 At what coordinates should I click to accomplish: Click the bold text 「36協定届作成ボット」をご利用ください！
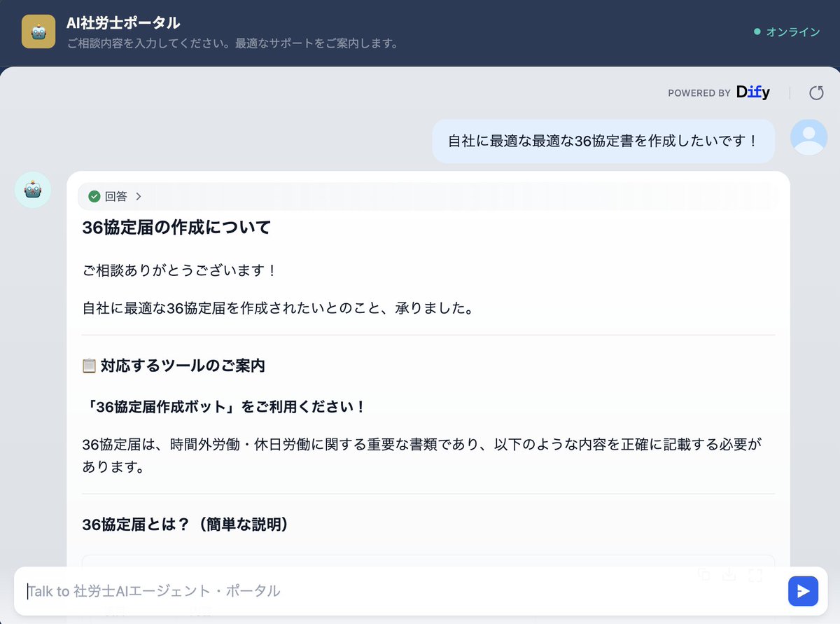pyautogui.click(x=224, y=407)
